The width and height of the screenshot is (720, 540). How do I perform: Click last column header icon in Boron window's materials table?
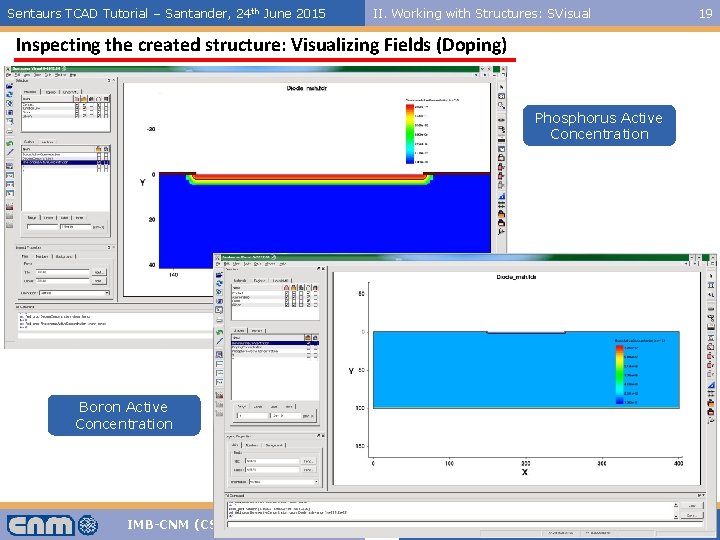(315, 287)
